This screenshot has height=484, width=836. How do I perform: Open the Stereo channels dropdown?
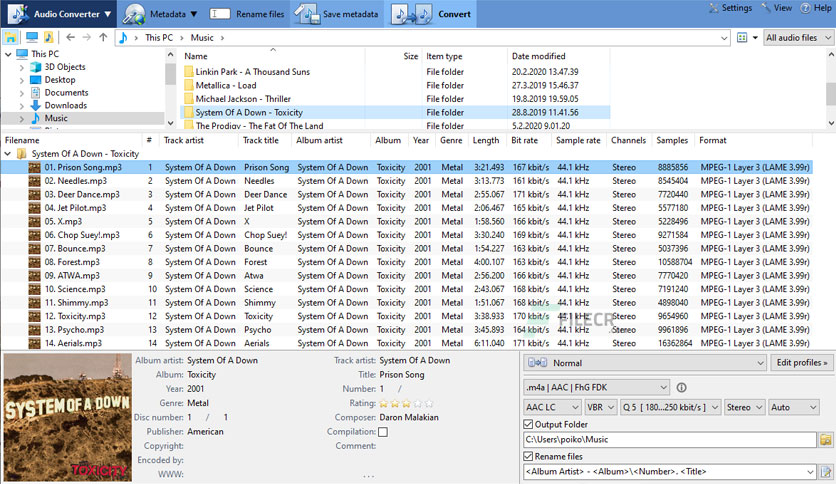click(x=745, y=407)
